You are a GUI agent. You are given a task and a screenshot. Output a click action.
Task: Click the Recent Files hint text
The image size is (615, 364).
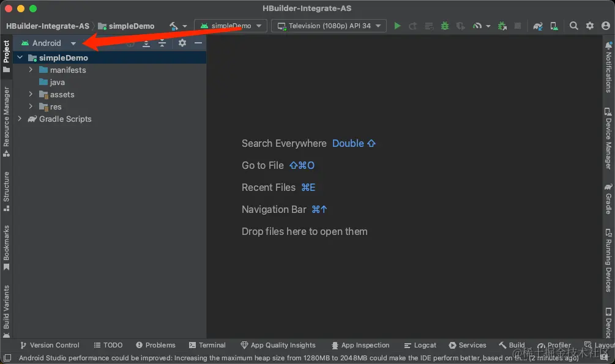pos(268,187)
